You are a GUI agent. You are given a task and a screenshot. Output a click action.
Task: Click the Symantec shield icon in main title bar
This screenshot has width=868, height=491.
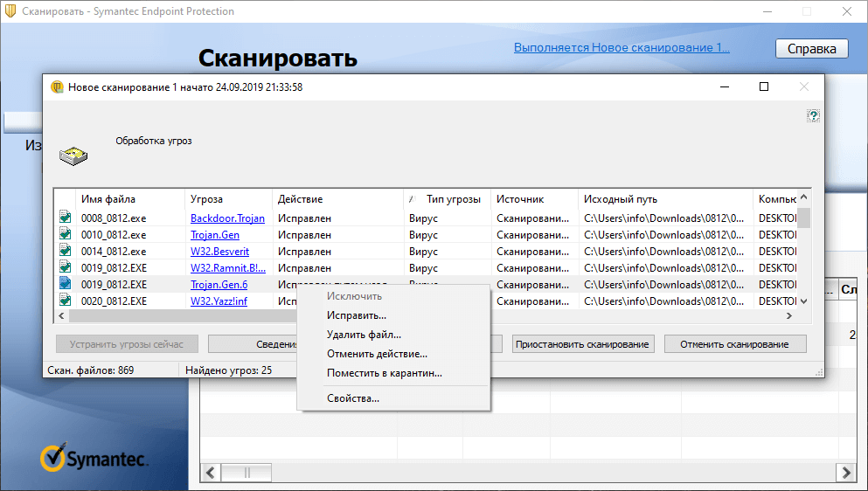[x=10, y=11]
